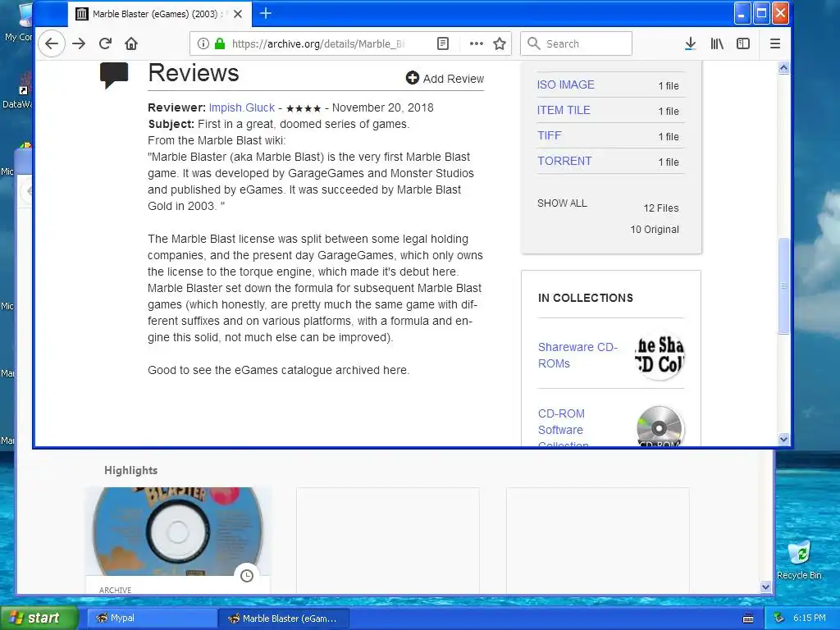Open Shareware CD-ROMs collection link

pos(577,355)
